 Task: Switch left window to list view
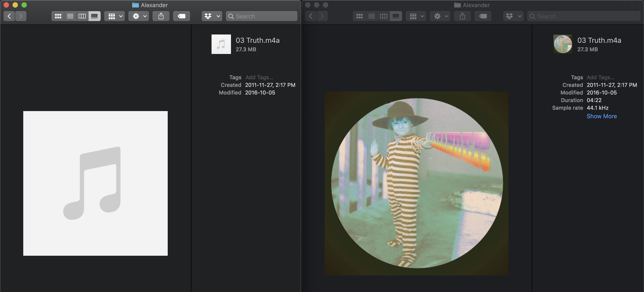pos(70,16)
